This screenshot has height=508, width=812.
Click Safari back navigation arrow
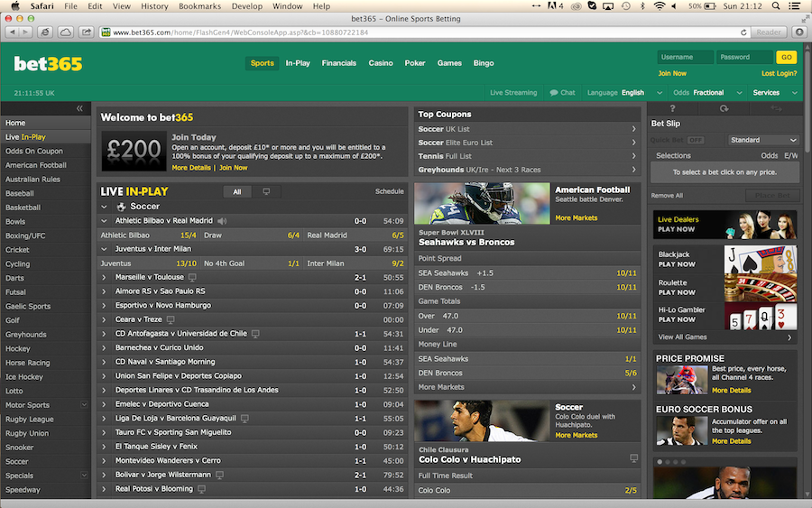[13, 32]
